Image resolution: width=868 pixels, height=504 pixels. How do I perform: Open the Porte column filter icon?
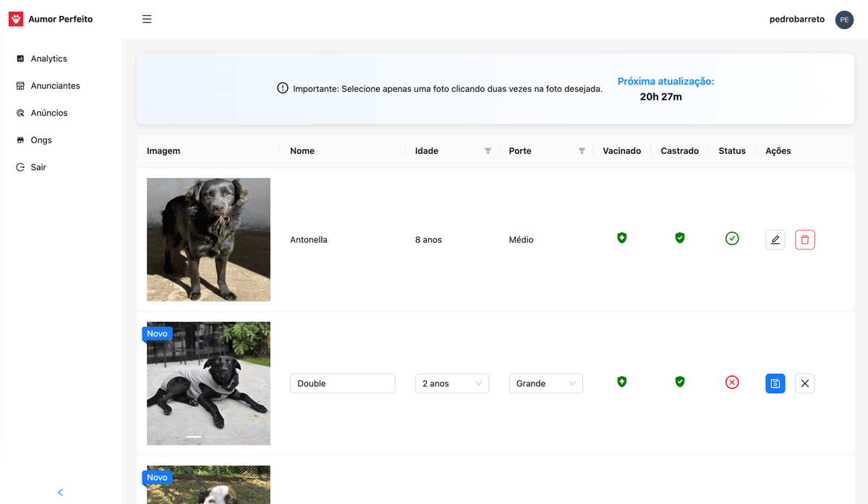tap(582, 151)
